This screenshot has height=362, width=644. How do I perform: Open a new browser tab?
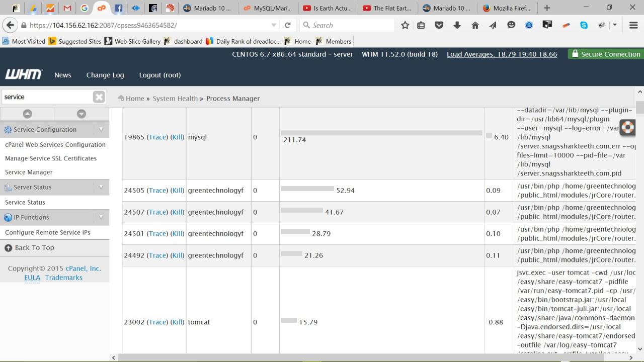click(547, 8)
